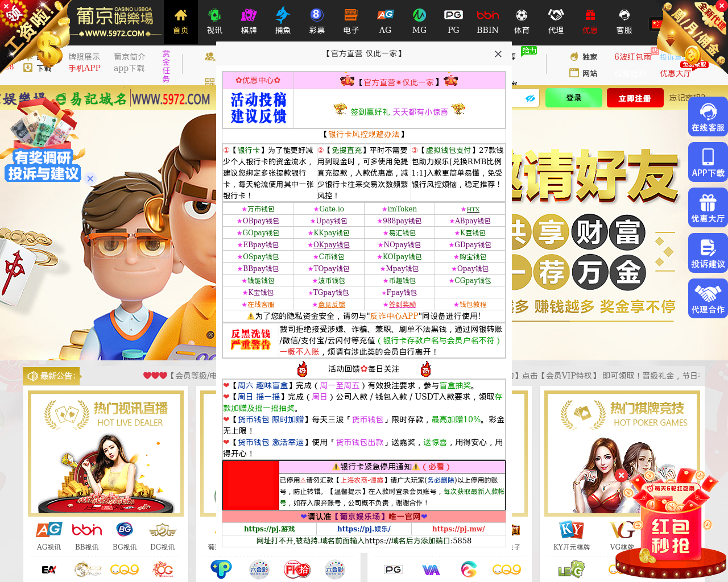Open 签到赢好礼 天天都有小惊喜 link
Image resolution: width=728 pixels, height=582 pixels.
click(x=399, y=111)
